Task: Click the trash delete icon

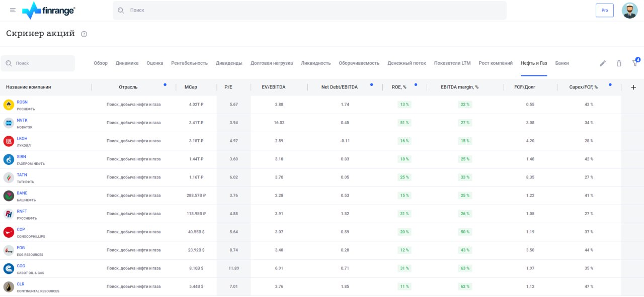Action: click(619, 63)
